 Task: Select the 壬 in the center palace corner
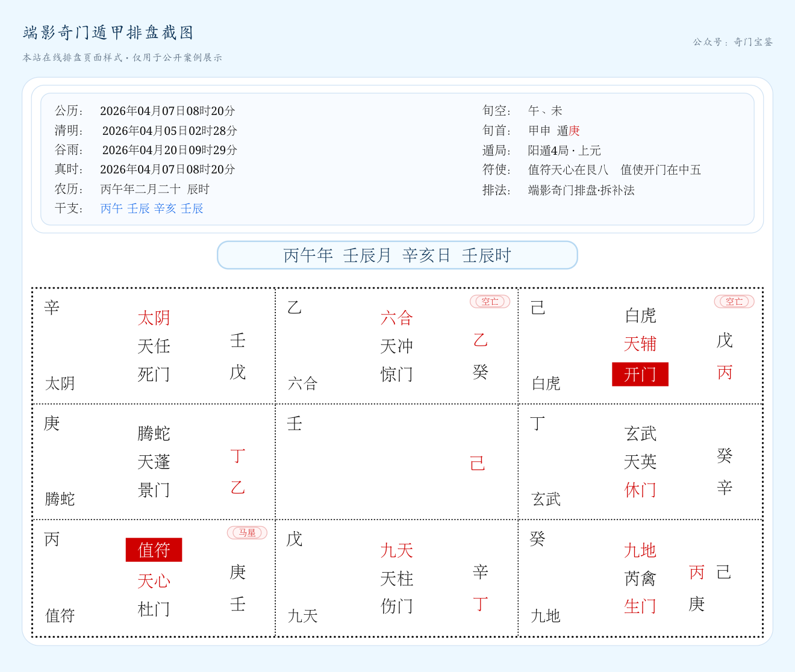tap(295, 423)
